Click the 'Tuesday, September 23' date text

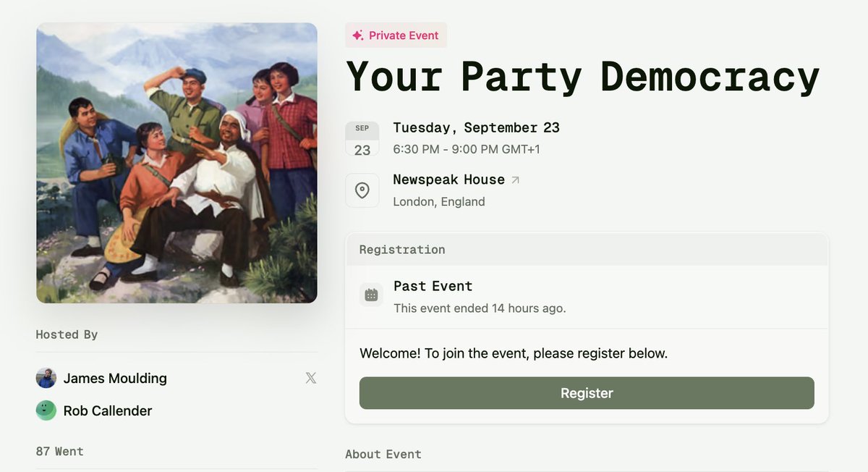pos(477,127)
